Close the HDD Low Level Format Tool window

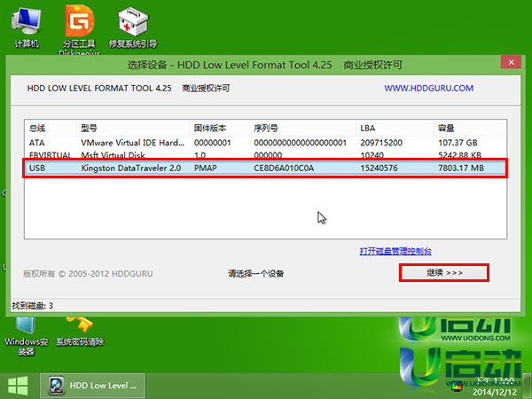(511, 62)
